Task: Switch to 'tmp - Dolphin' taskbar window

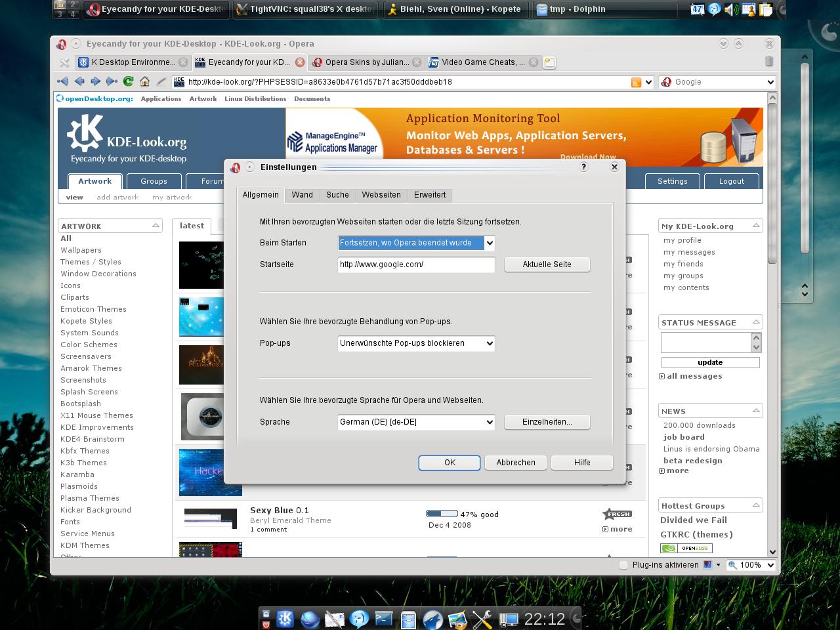Action: 605,9
